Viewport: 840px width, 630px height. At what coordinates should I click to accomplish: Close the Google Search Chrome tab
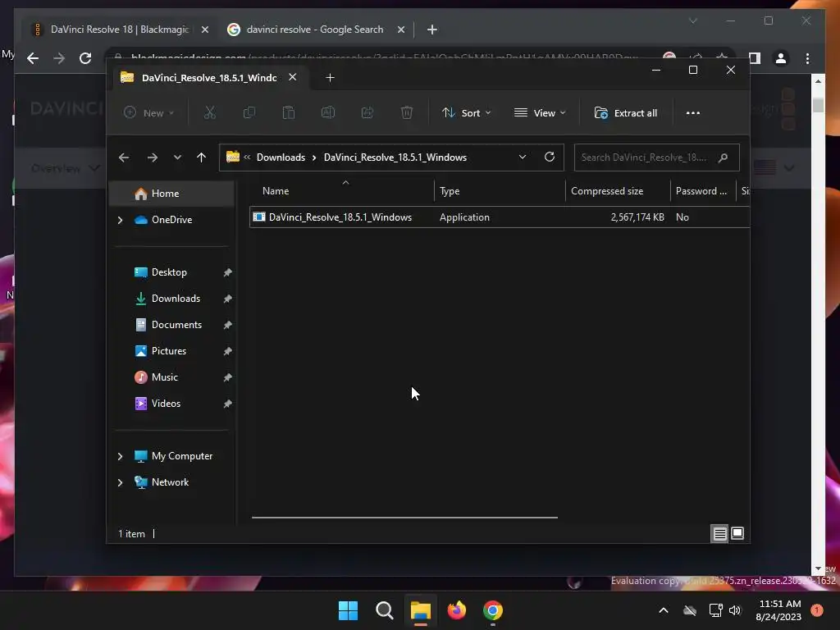(400, 30)
